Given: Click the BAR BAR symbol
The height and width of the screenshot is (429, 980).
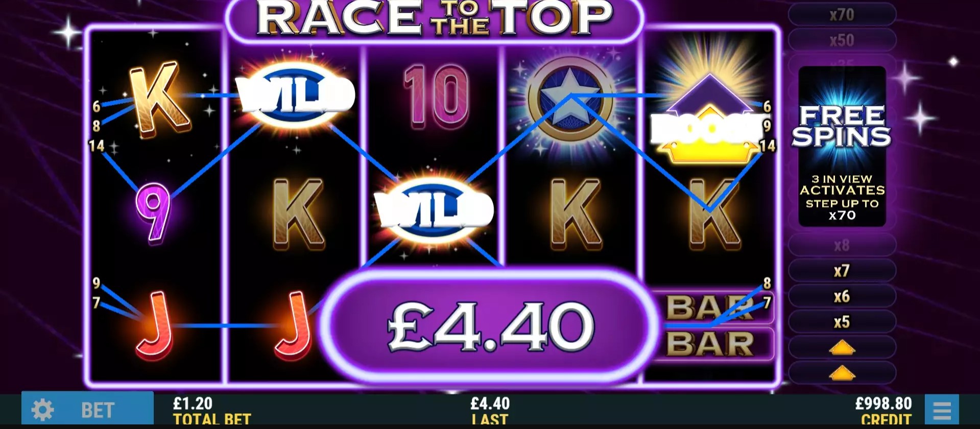Looking at the screenshot, I should [710, 326].
